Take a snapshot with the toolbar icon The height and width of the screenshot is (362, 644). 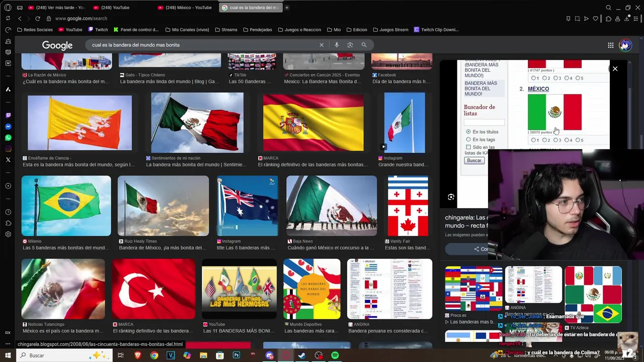(x=577, y=19)
